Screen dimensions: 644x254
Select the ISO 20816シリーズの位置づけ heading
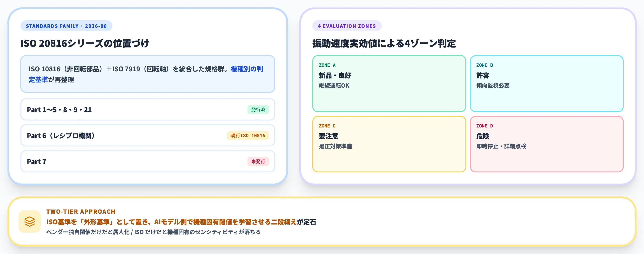pyautogui.click(x=85, y=43)
